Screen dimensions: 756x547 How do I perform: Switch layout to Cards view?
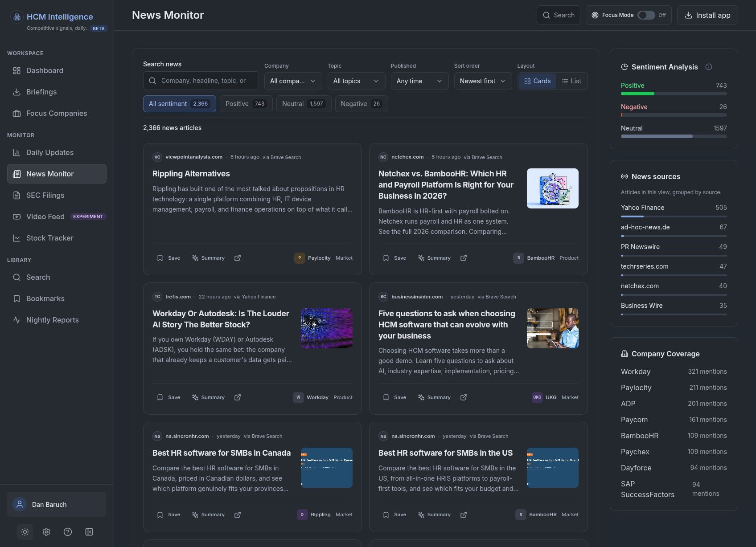[x=538, y=81]
